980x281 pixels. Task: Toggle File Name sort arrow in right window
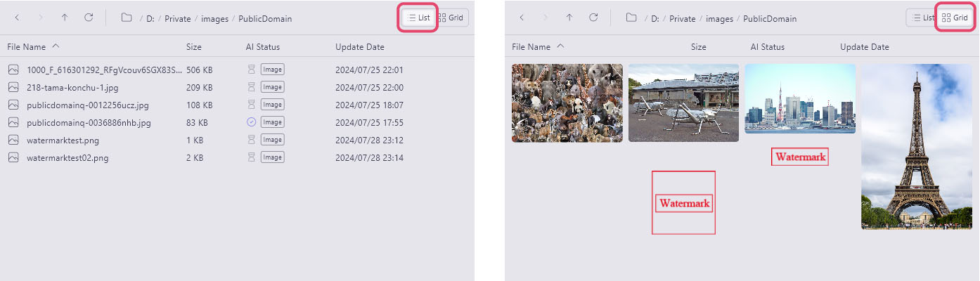click(x=561, y=46)
